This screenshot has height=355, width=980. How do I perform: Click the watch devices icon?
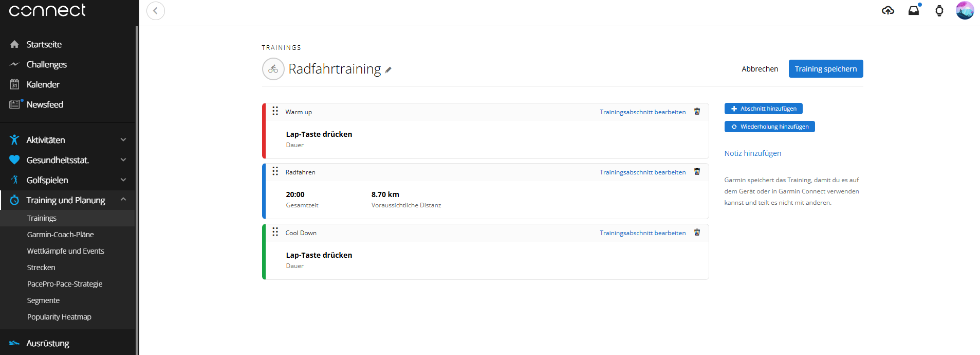pyautogui.click(x=939, y=10)
